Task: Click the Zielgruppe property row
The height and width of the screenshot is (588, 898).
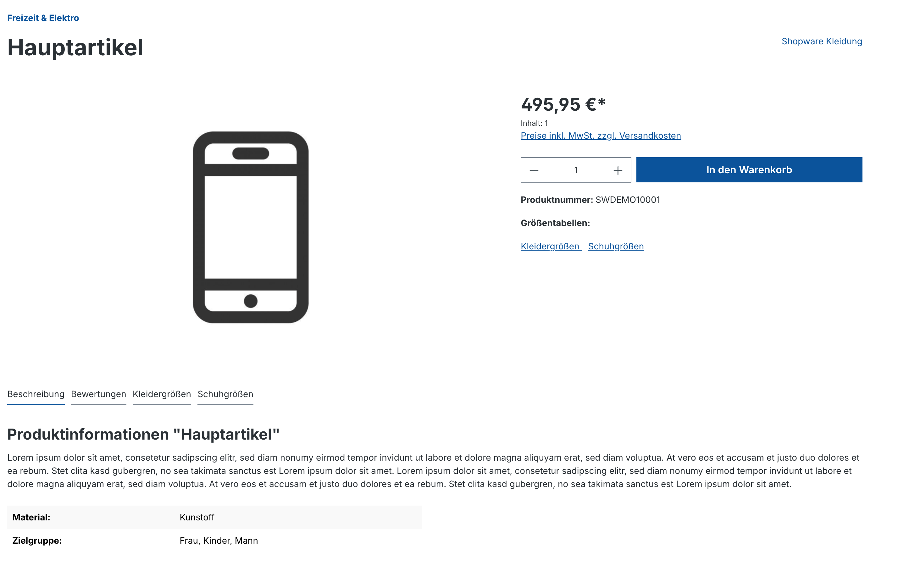Action: point(214,541)
